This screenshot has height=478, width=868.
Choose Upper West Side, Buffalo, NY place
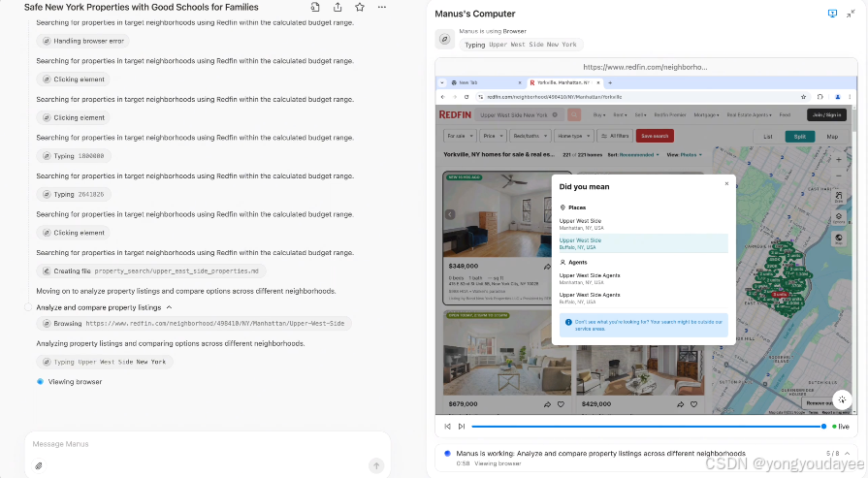(x=643, y=243)
